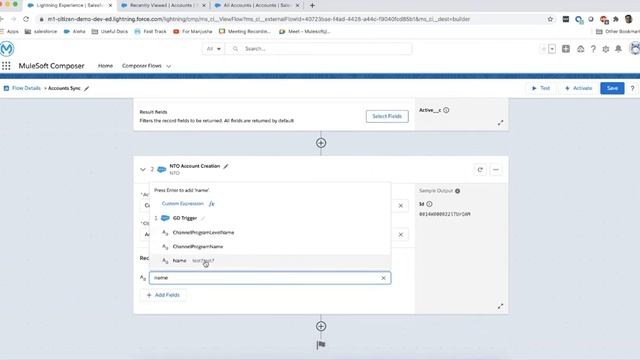
Task: Open the Other Bookmarks folder
Action: tap(618, 31)
